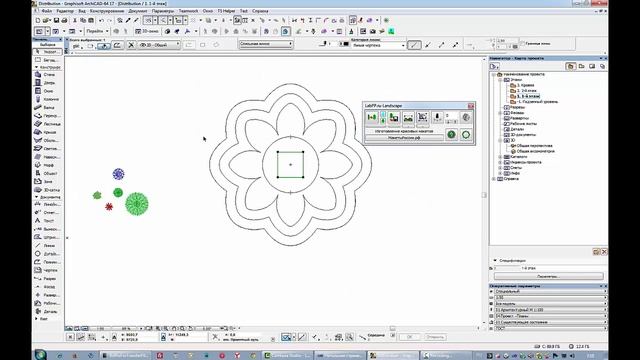Click the Print icon in the top toolbar
640x360 pixels.
tap(64, 20)
